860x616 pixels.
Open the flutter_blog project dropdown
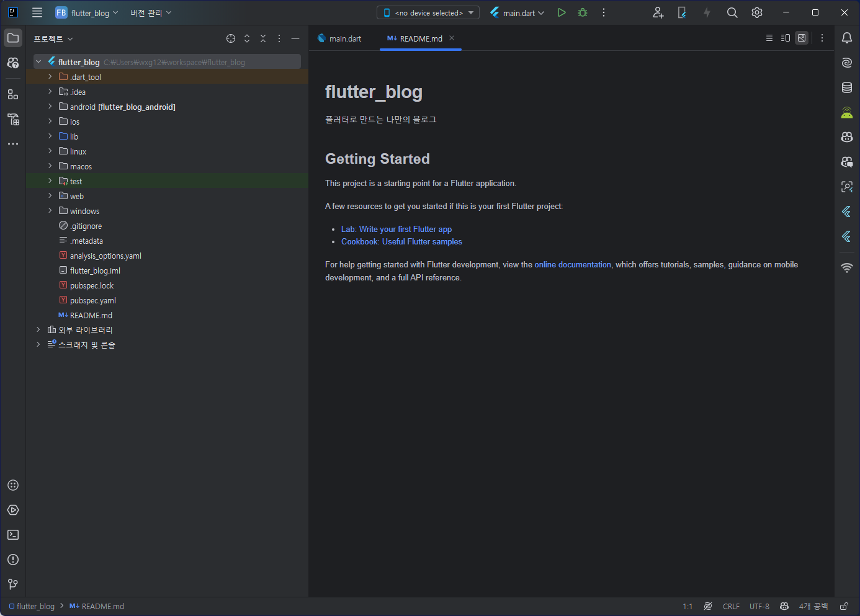tap(87, 12)
